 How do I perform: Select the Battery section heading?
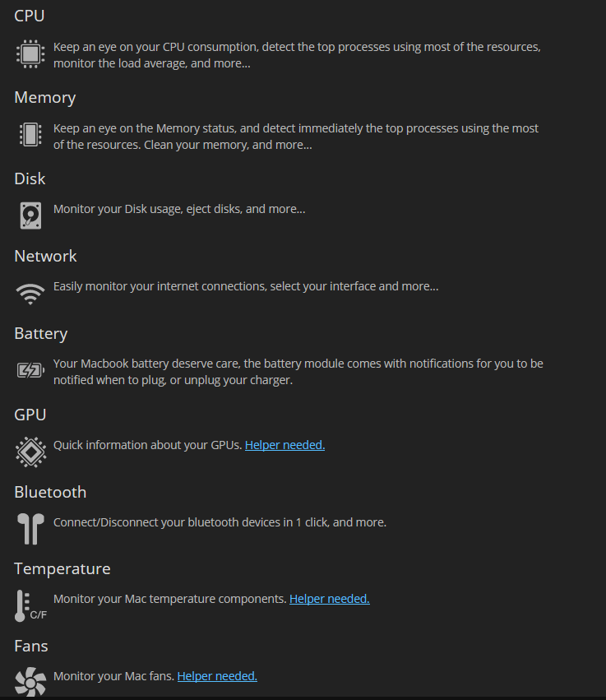point(41,333)
